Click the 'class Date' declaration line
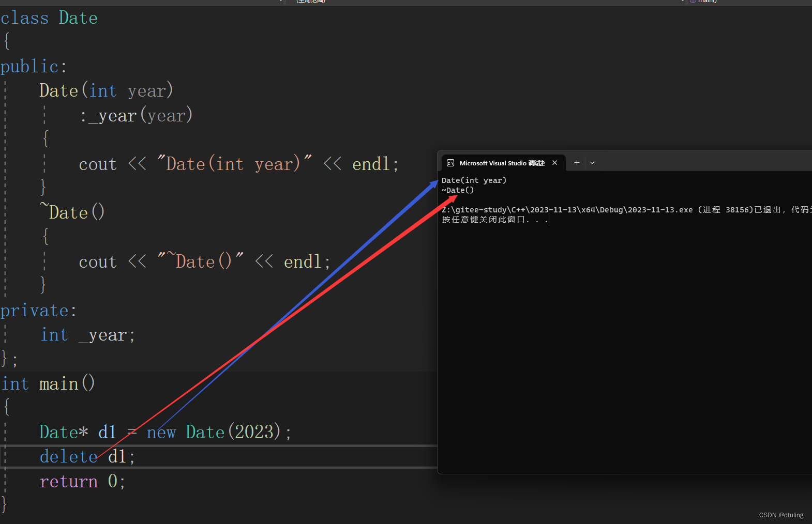Screen dimensions: 812x524 tap(49, 18)
